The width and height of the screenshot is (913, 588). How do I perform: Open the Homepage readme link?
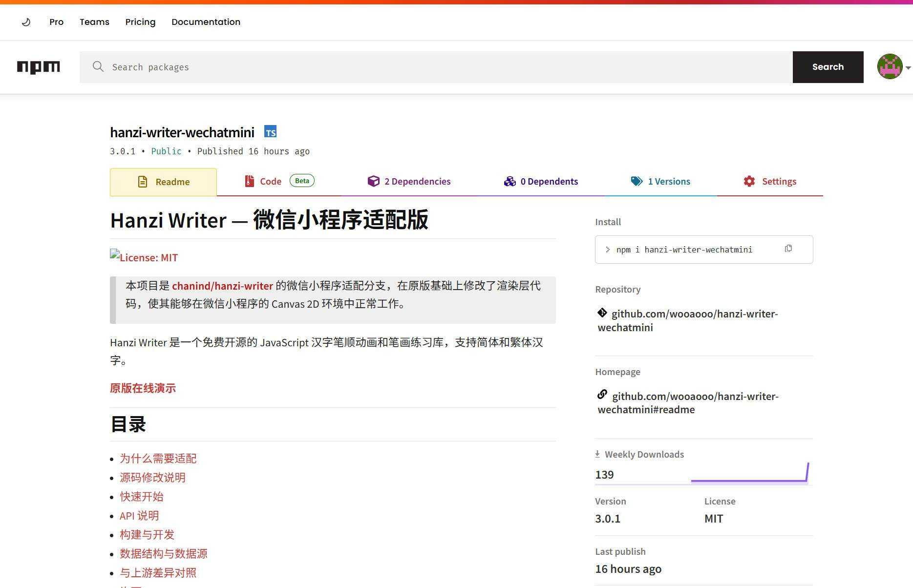click(x=689, y=402)
